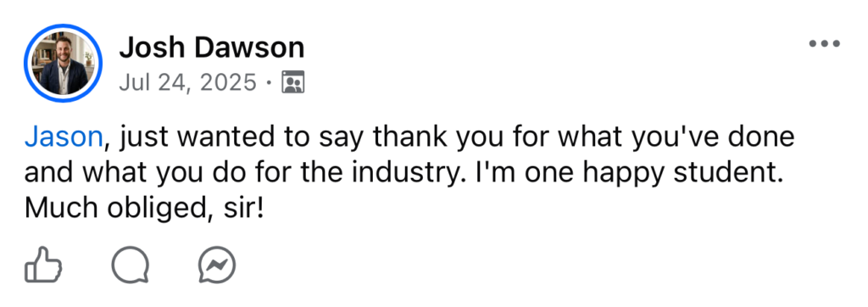The width and height of the screenshot is (868, 307).
Task: Open the three-dot post options menu
Action: [824, 43]
